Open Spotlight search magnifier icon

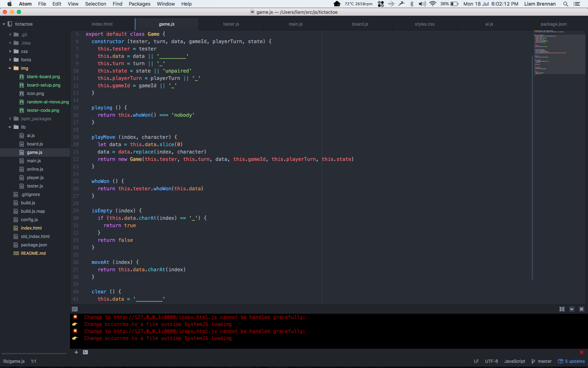tap(566, 4)
